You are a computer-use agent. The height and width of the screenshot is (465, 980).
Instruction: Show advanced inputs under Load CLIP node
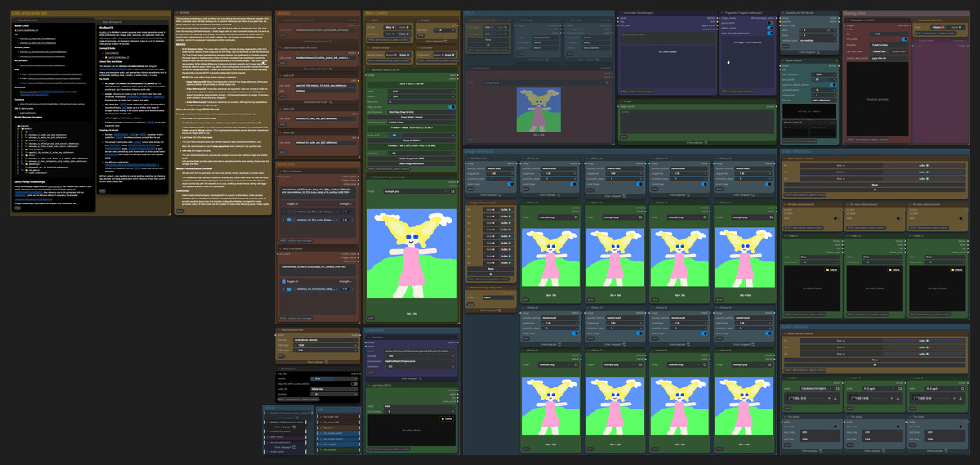(318, 102)
